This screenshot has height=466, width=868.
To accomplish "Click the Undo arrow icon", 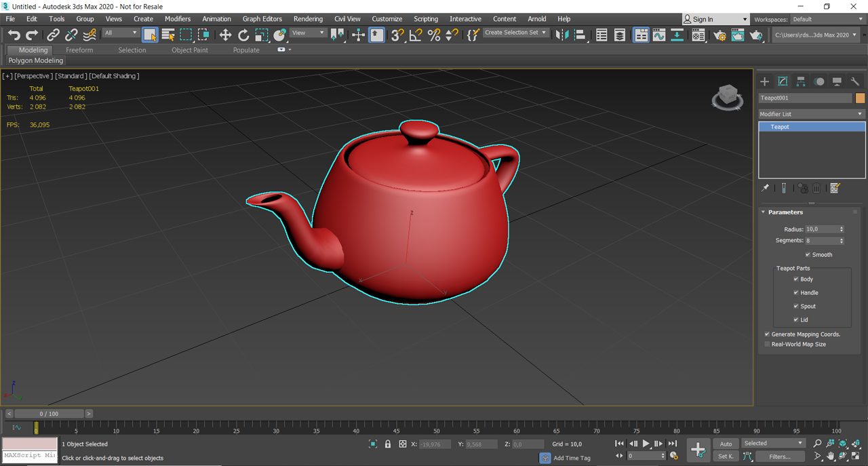I will click(14, 35).
